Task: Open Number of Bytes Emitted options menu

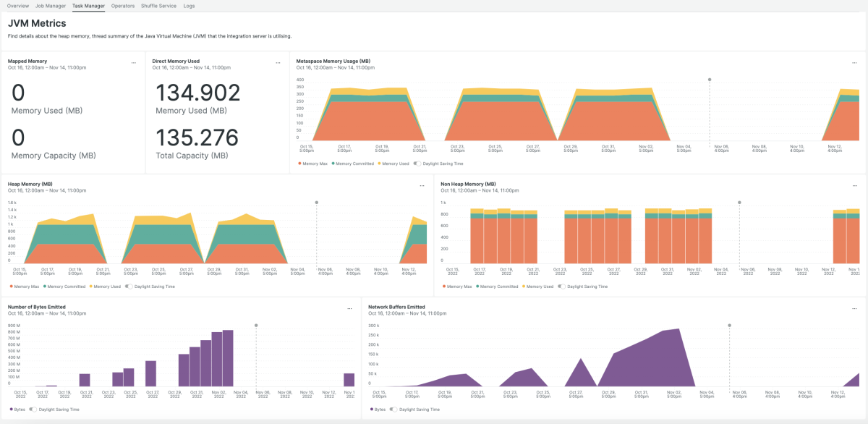Action: tap(349, 309)
